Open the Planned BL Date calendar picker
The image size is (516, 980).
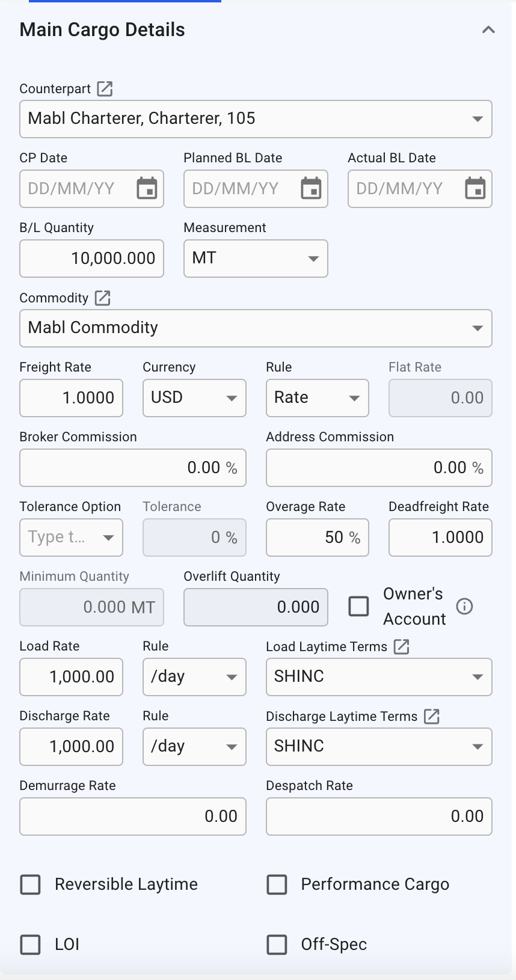311,189
